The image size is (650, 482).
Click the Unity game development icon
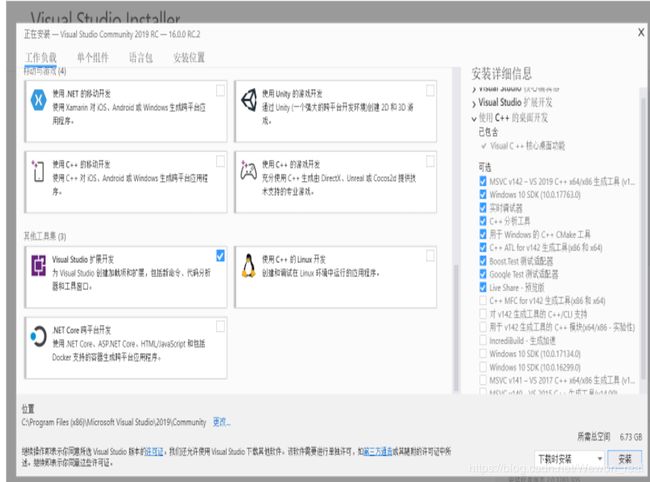[x=249, y=100]
